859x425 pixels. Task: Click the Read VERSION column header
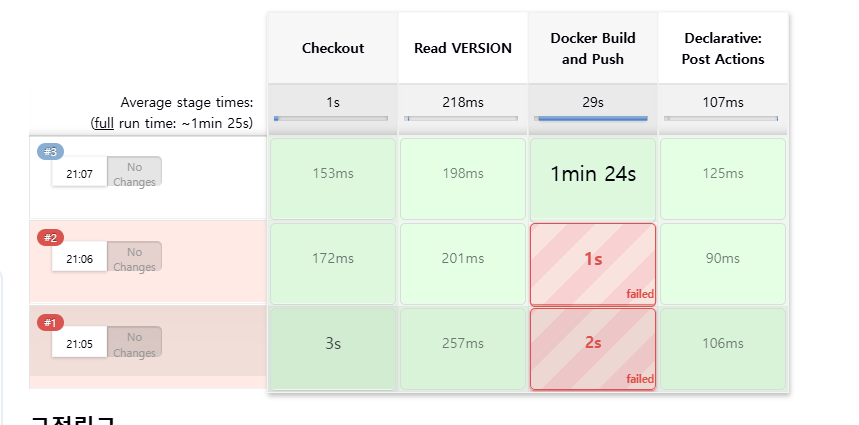(x=463, y=48)
